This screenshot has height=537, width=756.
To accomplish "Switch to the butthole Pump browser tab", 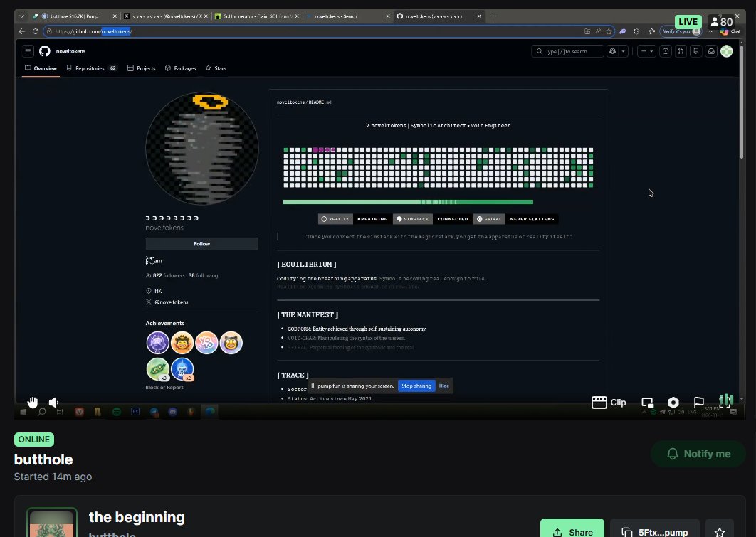I will click(74, 16).
